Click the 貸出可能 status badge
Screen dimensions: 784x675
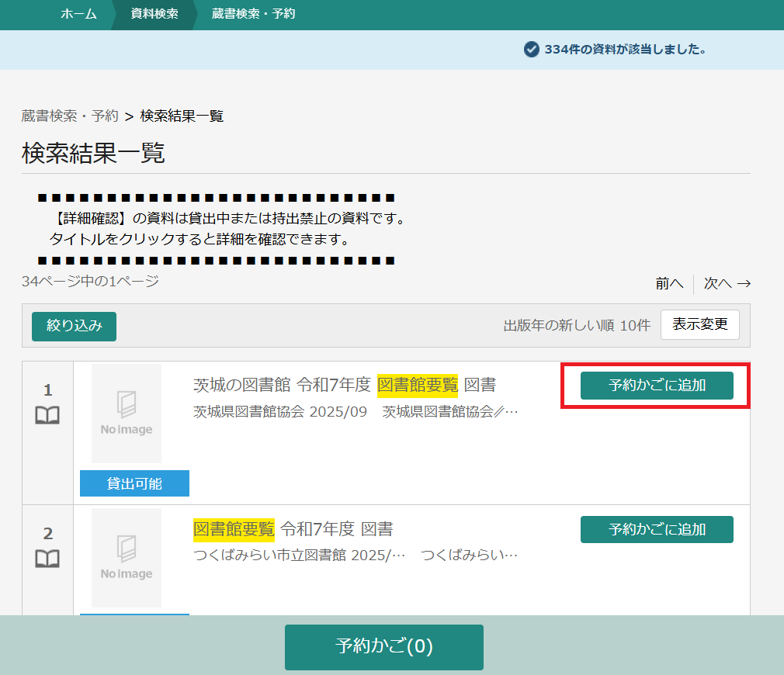pyautogui.click(x=134, y=483)
